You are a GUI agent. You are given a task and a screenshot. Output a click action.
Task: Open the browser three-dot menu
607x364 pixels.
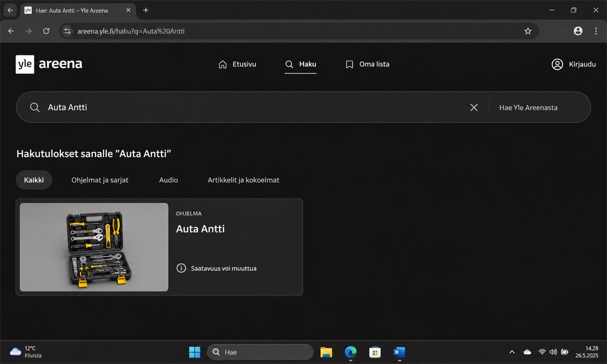(596, 31)
